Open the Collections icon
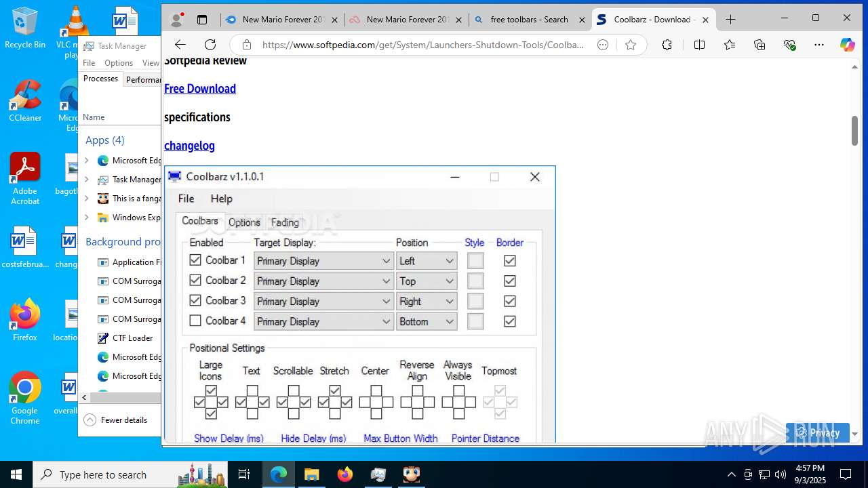 (759, 45)
